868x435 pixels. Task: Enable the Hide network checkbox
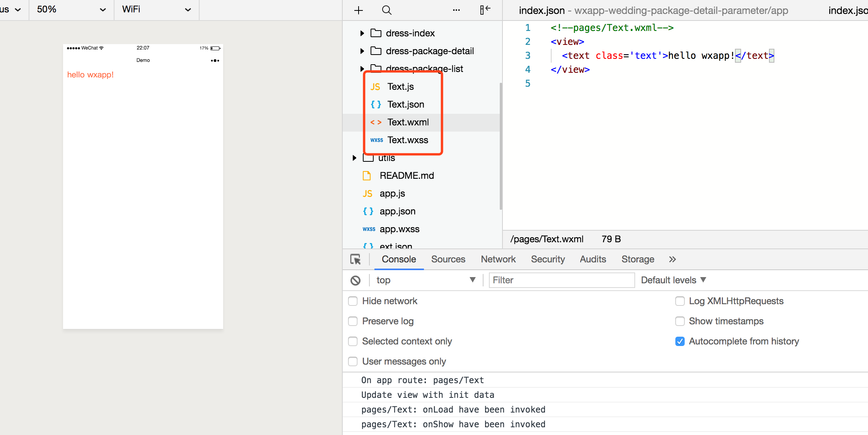coord(353,301)
